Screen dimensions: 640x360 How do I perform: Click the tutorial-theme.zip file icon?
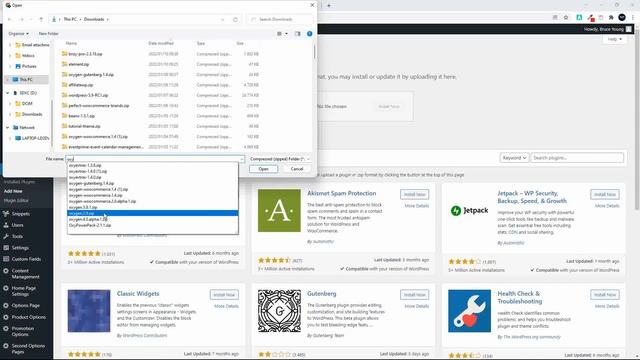point(64,126)
